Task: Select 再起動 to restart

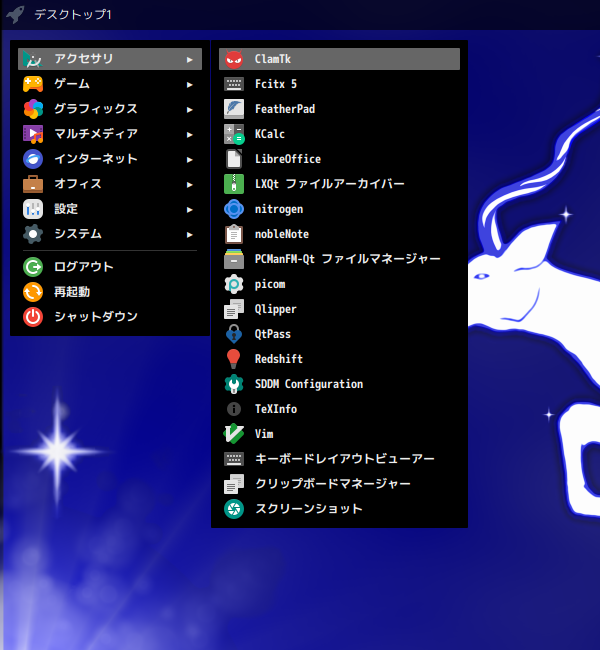Action: pyautogui.click(x=110, y=292)
